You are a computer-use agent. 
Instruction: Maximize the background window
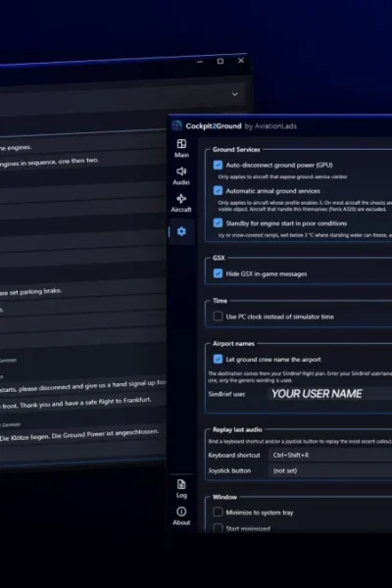tap(220, 61)
